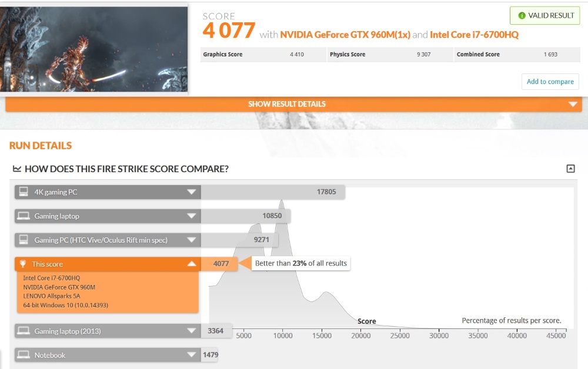The height and width of the screenshot is (369, 588).
Task: Expand the Gaming laptop (2013) row arrow
Action: click(191, 331)
